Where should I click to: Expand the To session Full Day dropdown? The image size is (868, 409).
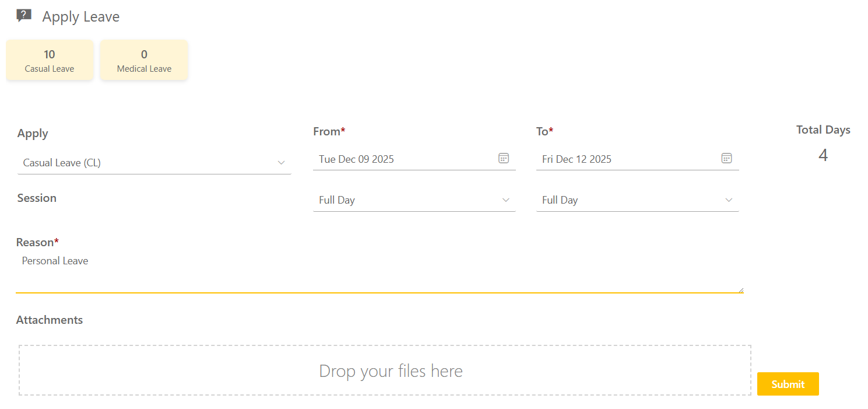637,200
